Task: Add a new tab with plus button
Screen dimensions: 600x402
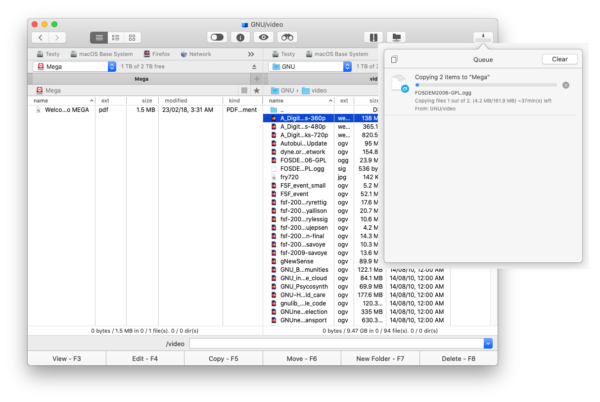Action: [257, 78]
